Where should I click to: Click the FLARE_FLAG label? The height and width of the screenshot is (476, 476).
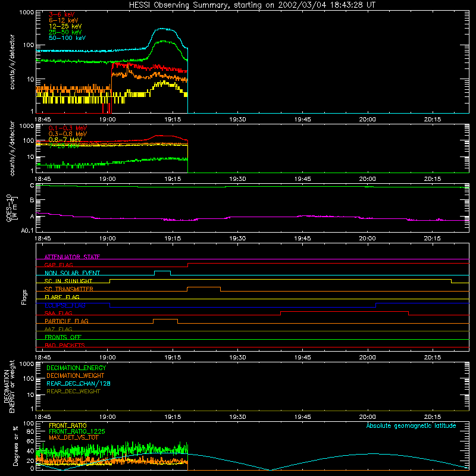pos(62,297)
